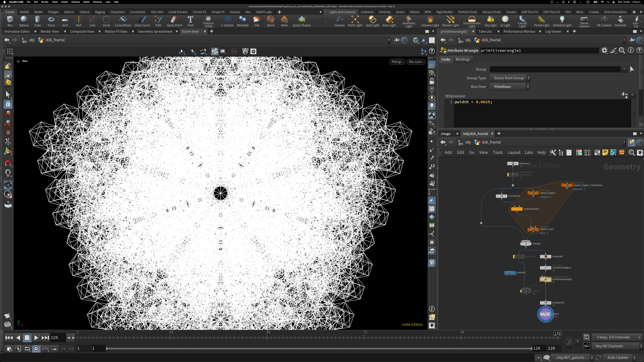Click frame 48 on the timeline
Viewport: 644px width, 362px height.
tap(267, 337)
